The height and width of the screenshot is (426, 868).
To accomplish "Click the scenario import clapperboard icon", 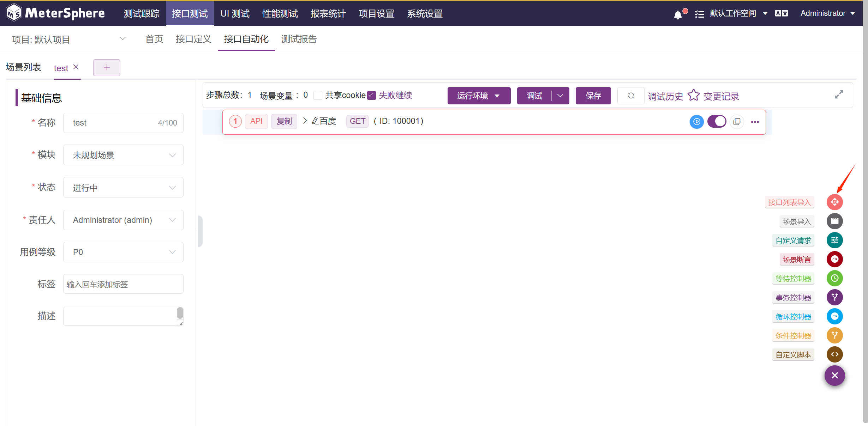I will point(834,221).
